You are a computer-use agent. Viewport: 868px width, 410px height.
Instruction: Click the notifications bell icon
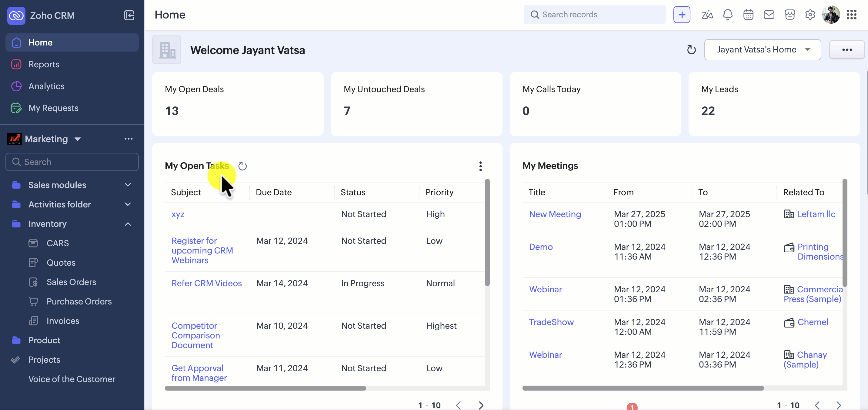pos(727,15)
